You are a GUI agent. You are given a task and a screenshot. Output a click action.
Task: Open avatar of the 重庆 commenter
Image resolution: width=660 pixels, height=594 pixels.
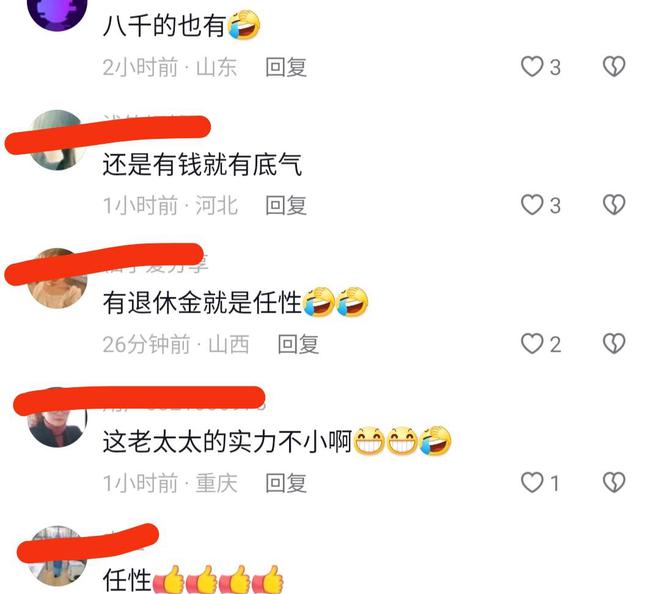57,417
